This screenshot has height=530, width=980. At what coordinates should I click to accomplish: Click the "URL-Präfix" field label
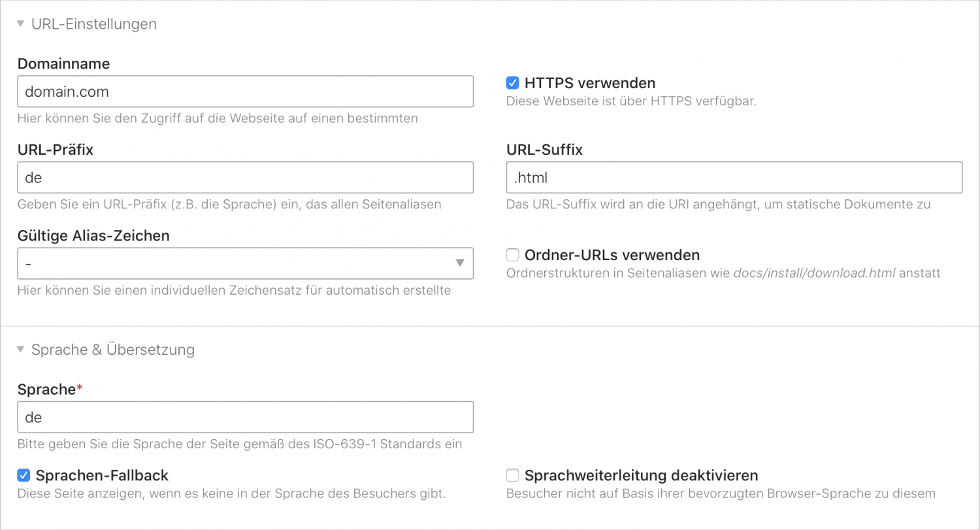[x=56, y=150]
